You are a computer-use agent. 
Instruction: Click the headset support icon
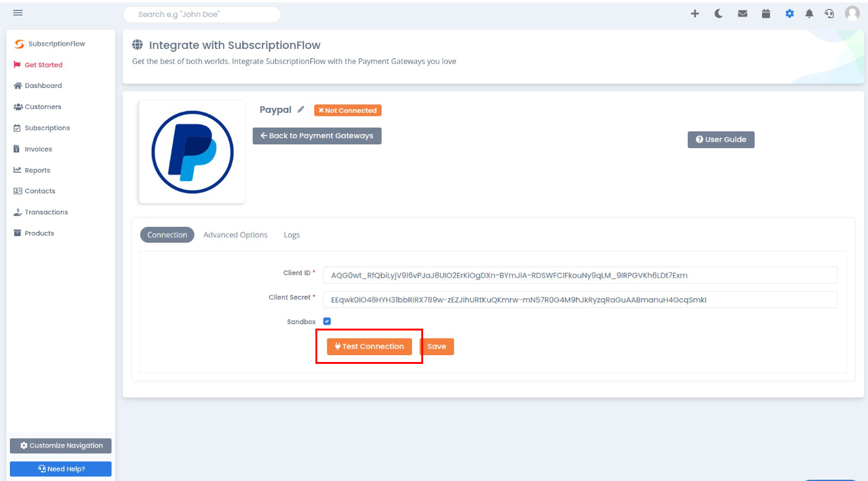[x=829, y=14]
